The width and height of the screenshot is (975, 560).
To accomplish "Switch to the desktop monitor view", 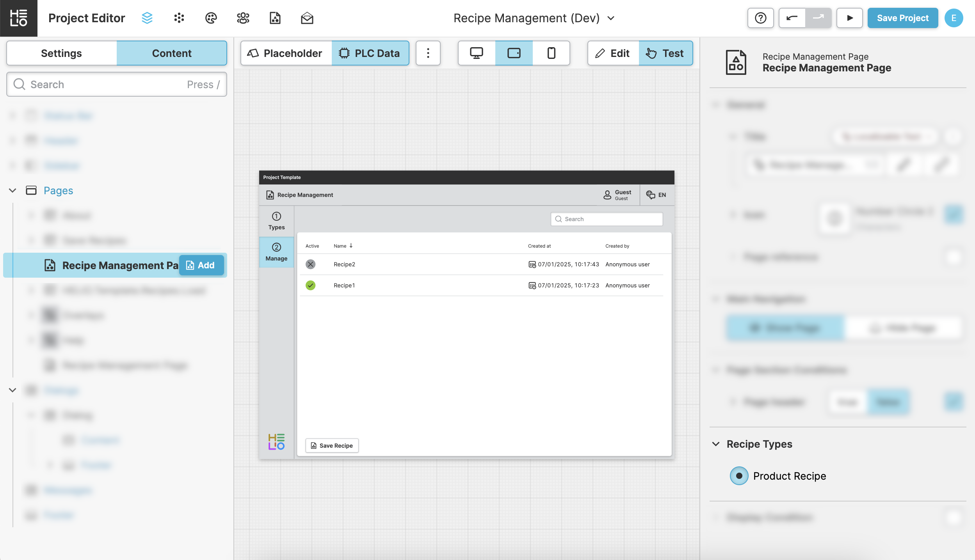I will (476, 53).
